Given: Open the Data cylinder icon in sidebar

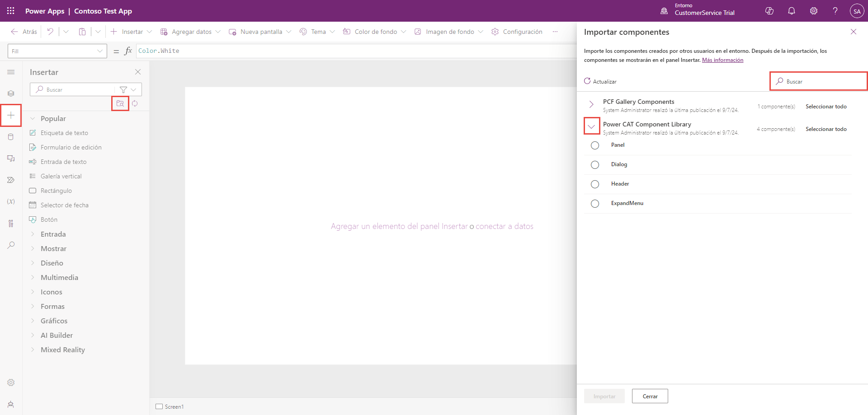Looking at the screenshot, I should point(11,137).
